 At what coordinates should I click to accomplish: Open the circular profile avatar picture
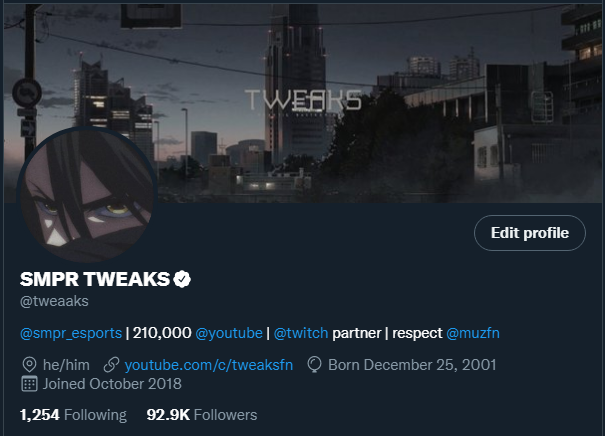point(87,196)
